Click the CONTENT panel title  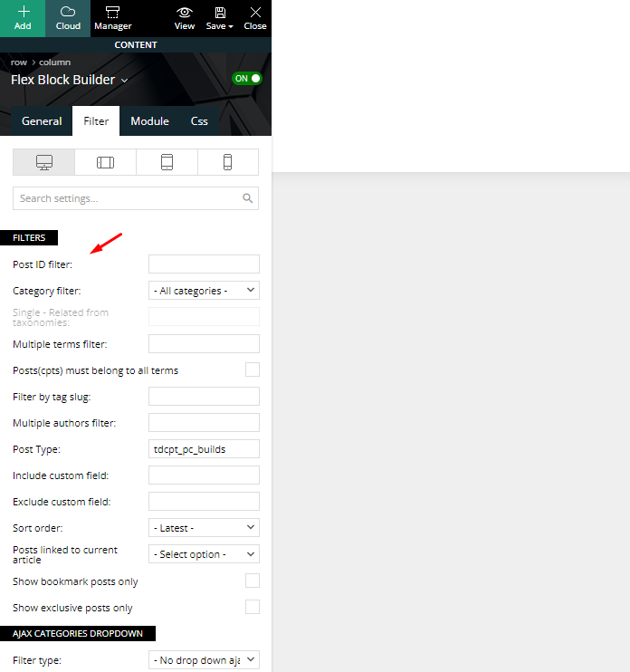136,44
